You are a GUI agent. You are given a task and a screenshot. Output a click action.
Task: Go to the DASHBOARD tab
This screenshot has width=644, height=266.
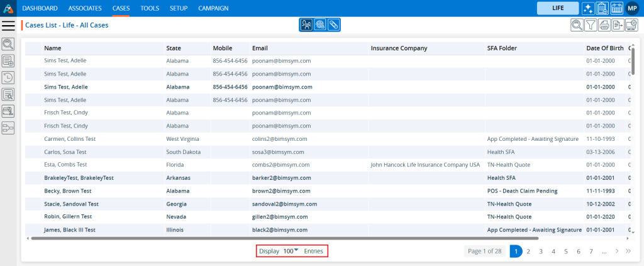40,8
